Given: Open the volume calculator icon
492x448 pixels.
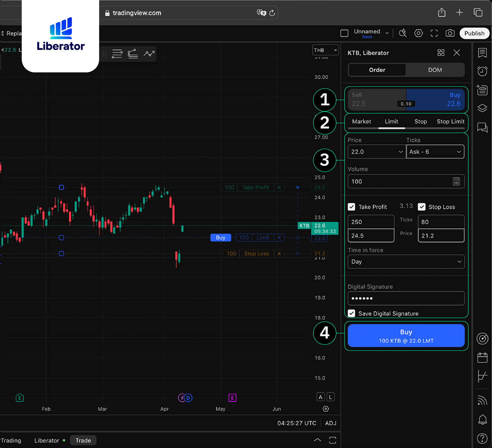Looking at the screenshot, I should (456, 181).
